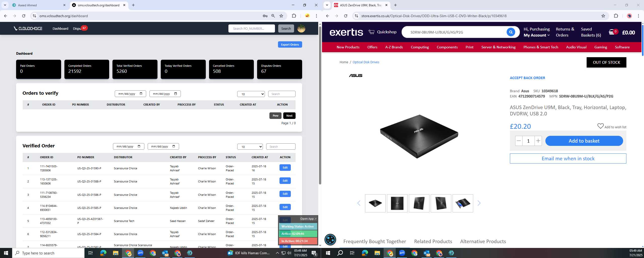The image size is (644, 258).
Task: Select second product thumbnail image
Action: 397,203
